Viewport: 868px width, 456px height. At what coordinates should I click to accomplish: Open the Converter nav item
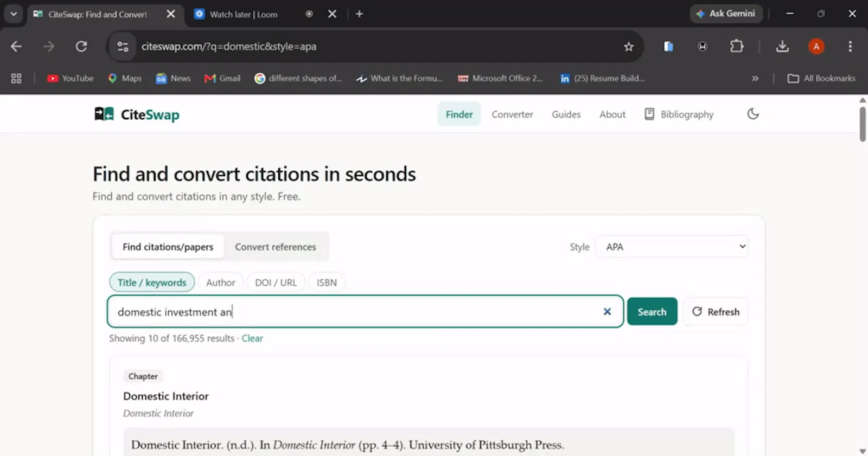(512, 114)
